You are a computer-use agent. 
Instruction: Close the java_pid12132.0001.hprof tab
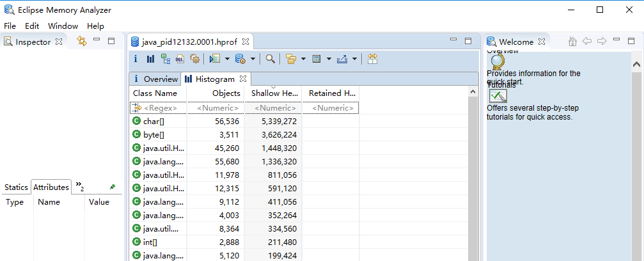[245, 41]
